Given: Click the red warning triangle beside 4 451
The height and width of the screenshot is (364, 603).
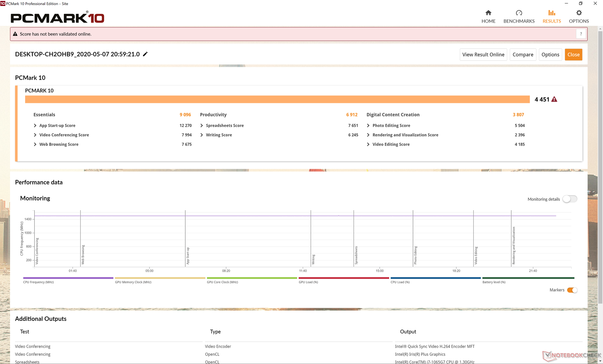Looking at the screenshot, I should click(554, 99).
